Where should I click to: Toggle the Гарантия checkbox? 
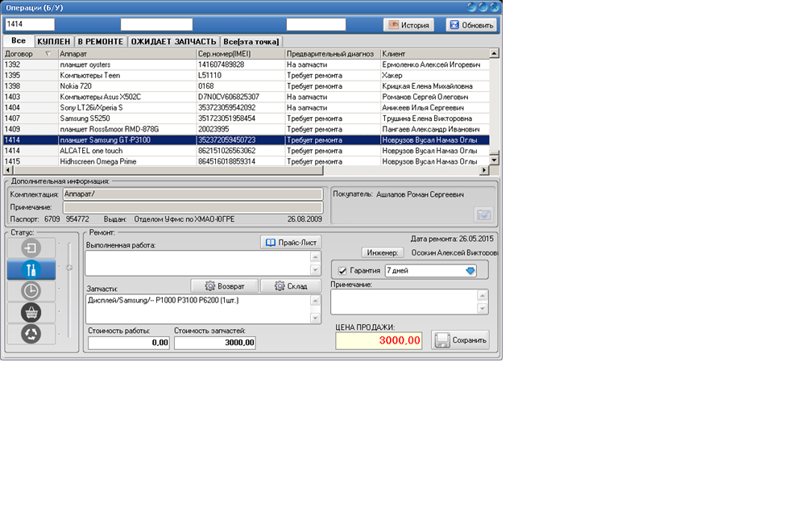click(x=342, y=271)
